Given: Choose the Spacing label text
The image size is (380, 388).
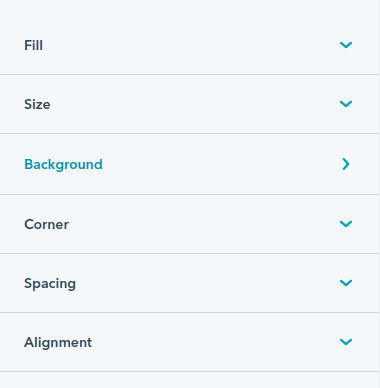Looking at the screenshot, I should (50, 284).
